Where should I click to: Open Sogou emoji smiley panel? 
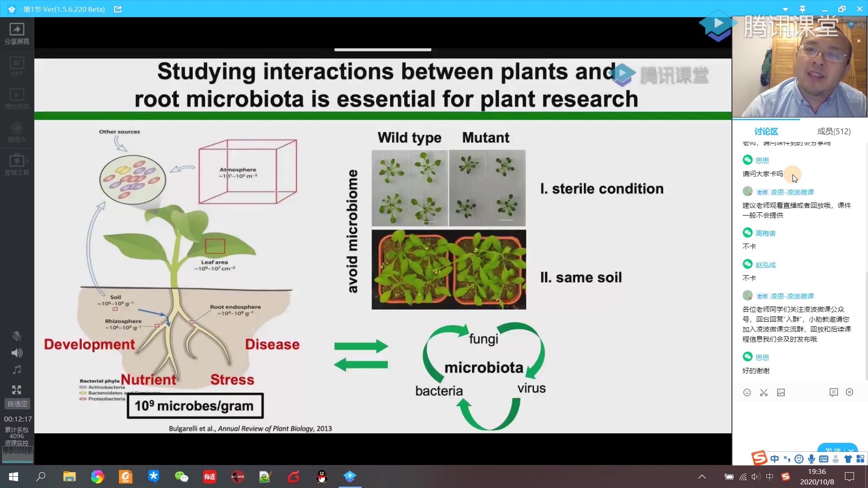coord(799,459)
